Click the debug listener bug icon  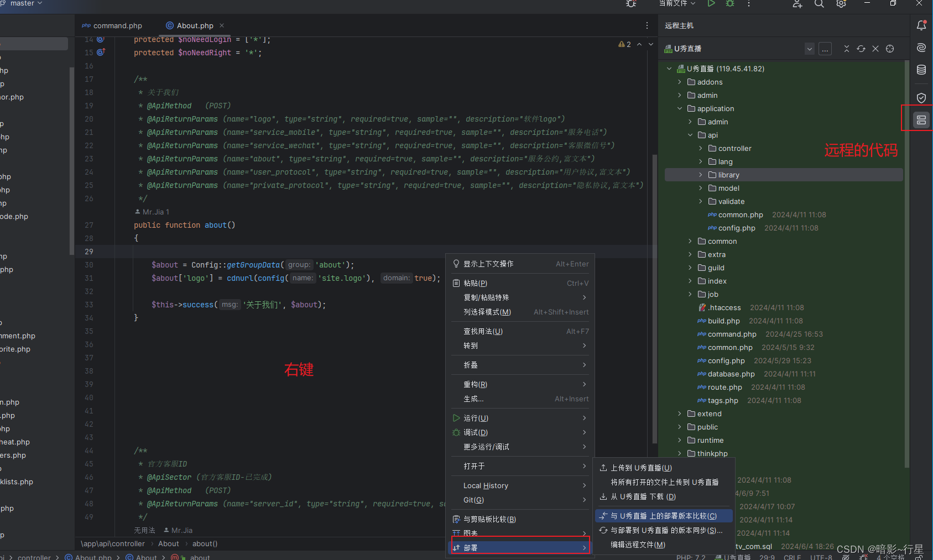coord(631,3)
